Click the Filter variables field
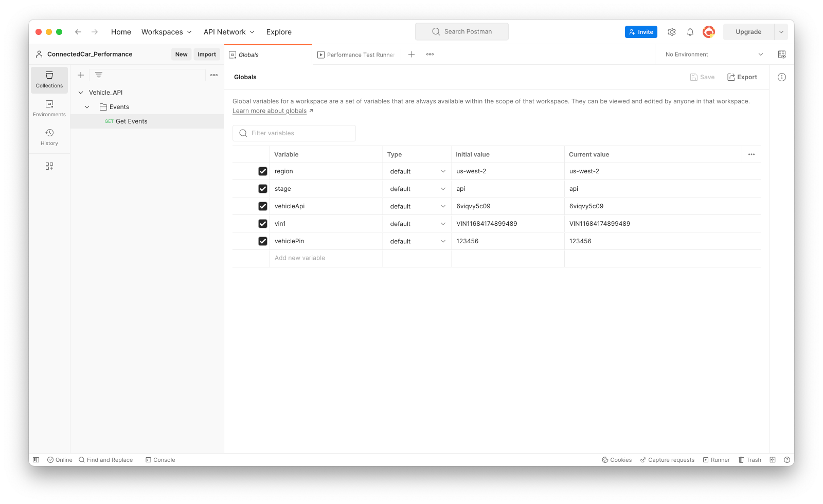The height and width of the screenshot is (504, 823). [294, 133]
